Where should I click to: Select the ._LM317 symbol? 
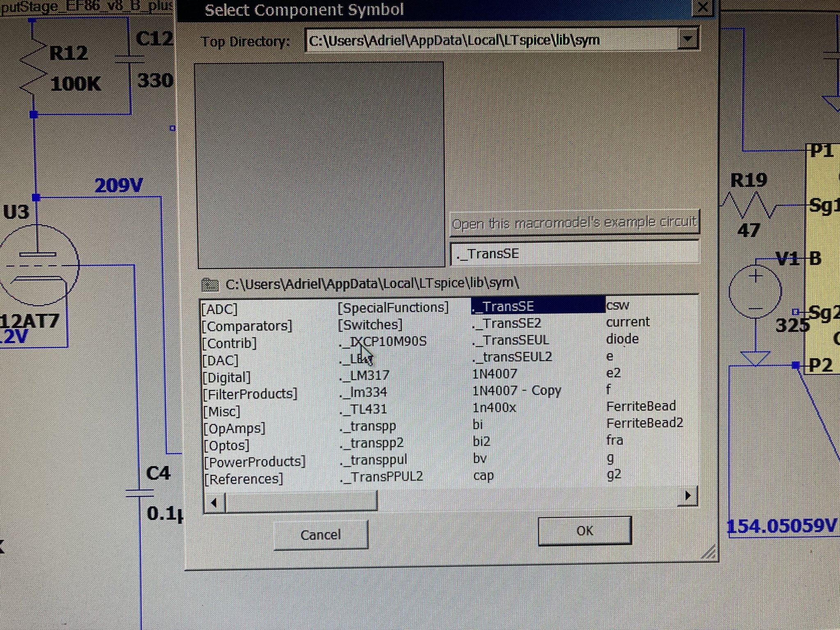[x=364, y=375]
